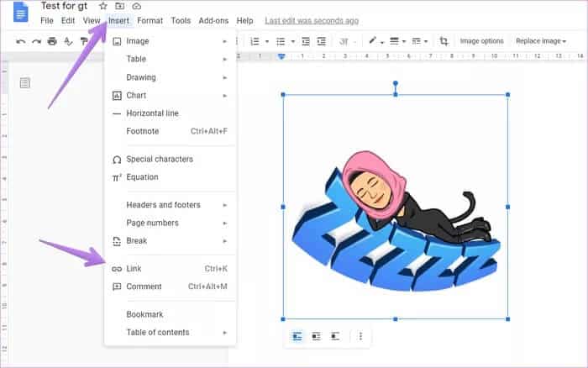
Task: Insert a Footnote
Action: click(x=171, y=131)
